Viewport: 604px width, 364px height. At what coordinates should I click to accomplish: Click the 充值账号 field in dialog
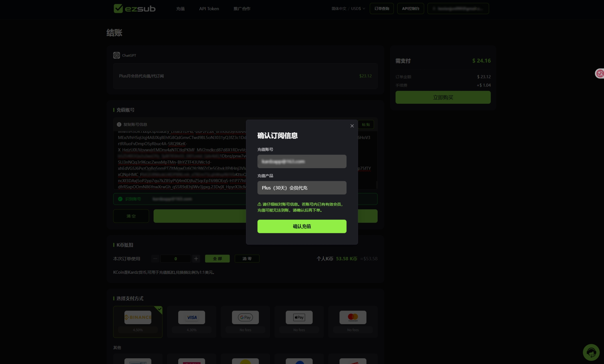302,161
